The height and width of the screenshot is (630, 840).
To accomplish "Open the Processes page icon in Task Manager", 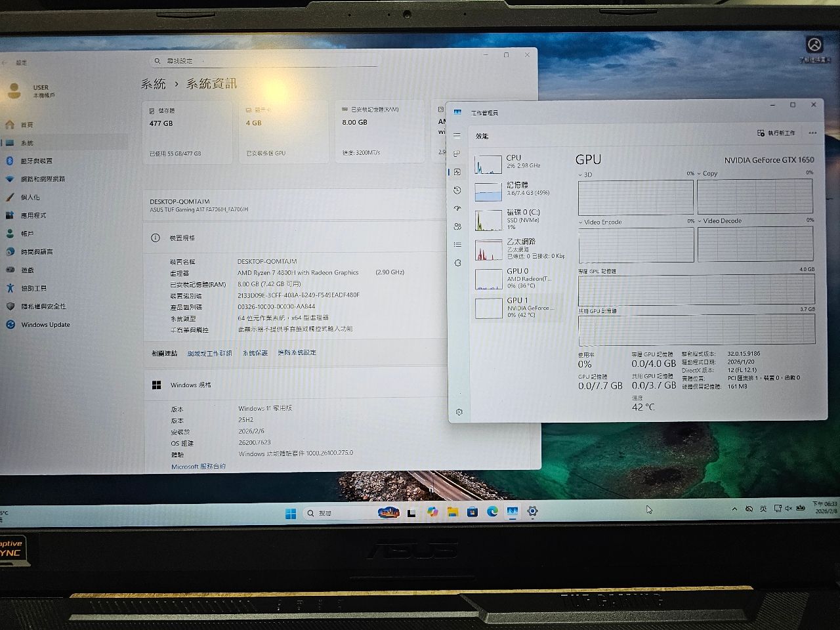I will [x=457, y=154].
